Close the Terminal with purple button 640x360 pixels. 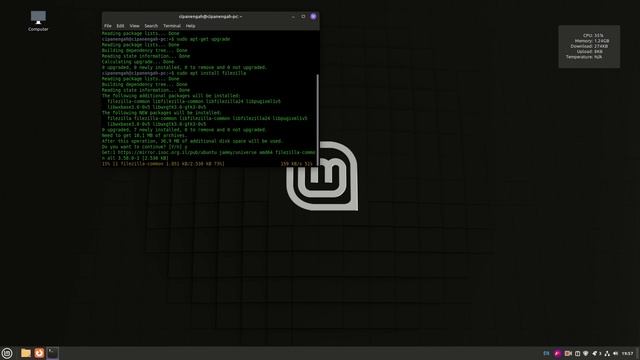(313, 17)
